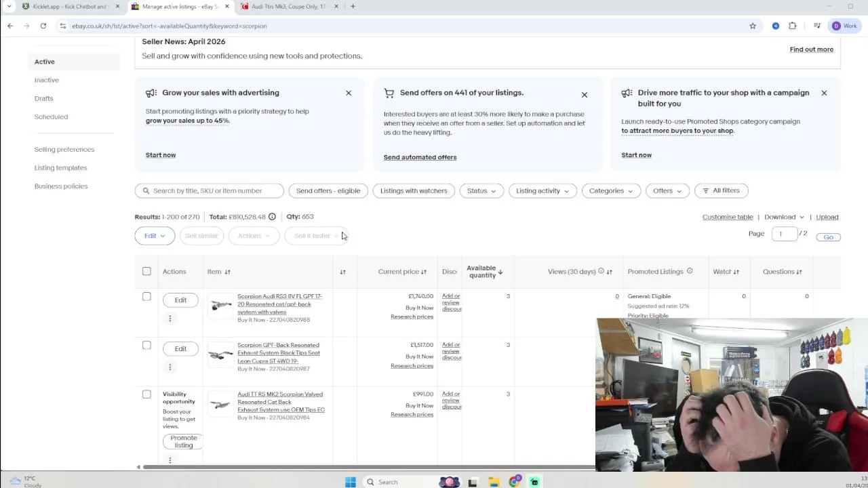Click 'Listings with watchers' filter button
The height and width of the screenshot is (488, 868).
tap(414, 190)
